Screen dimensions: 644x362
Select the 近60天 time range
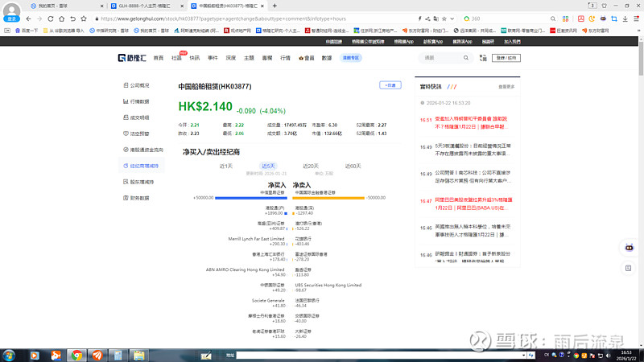click(353, 166)
